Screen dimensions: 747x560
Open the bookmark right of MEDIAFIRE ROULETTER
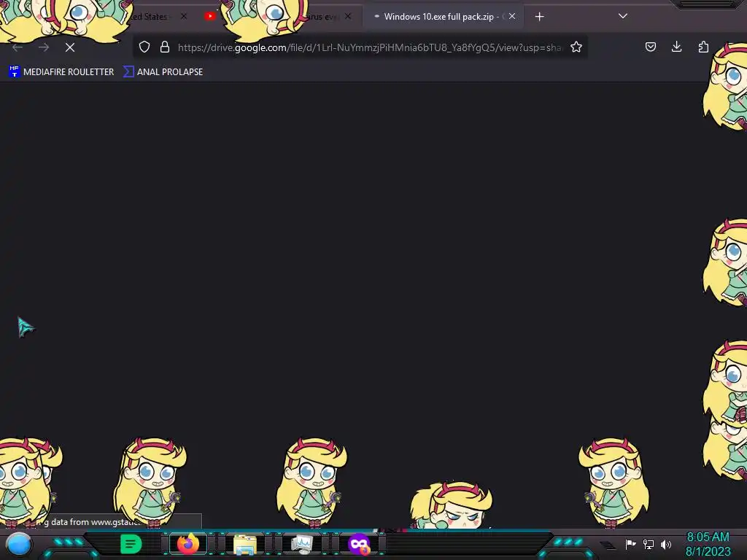[x=163, y=72]
